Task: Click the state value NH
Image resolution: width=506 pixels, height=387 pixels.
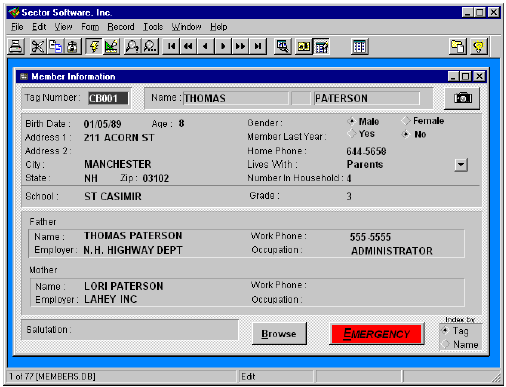Action: pos(91,178)
